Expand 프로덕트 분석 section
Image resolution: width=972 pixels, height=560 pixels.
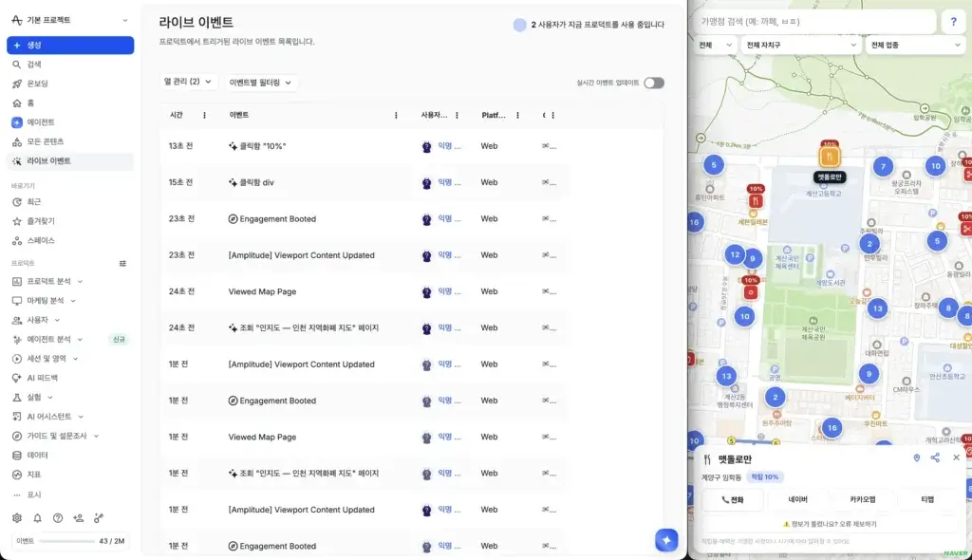click(48, 281)
